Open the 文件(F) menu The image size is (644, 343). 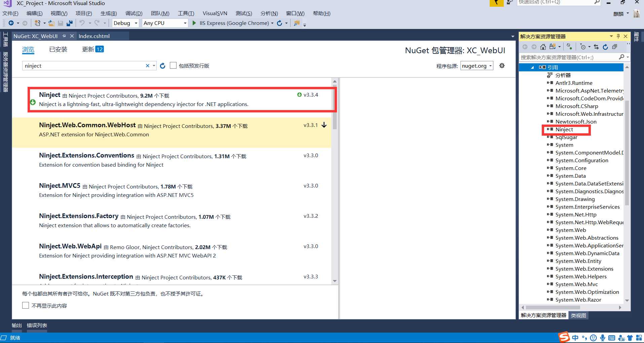tap(10, 13)
